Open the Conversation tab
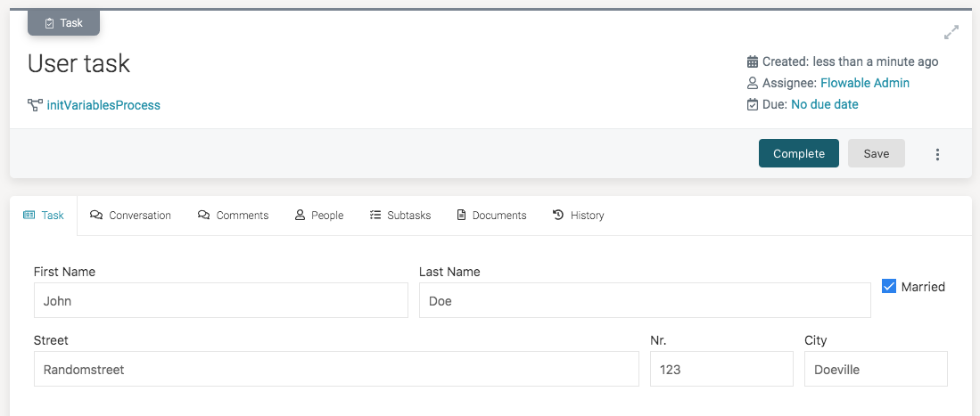 coord(130,216)
